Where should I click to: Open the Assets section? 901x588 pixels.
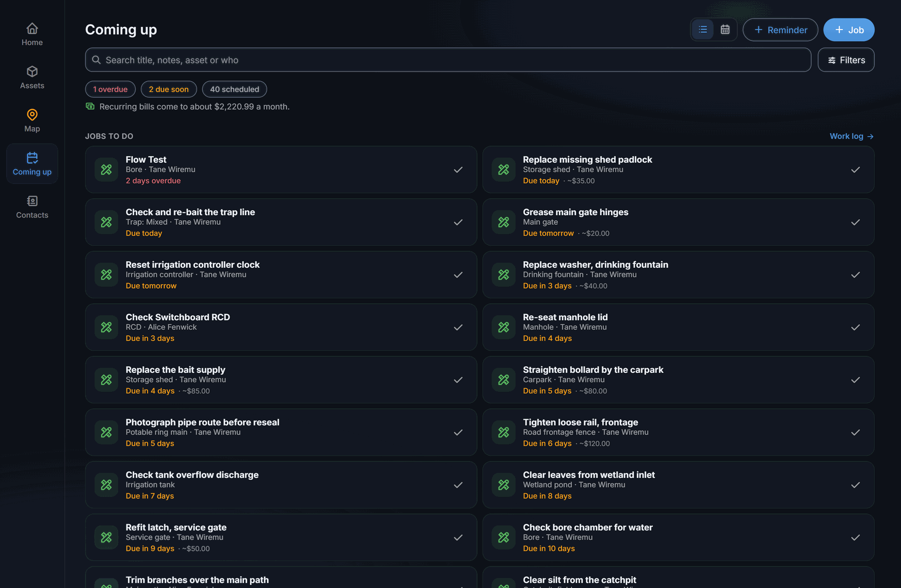pyautogui.click(x=32, y=78)
